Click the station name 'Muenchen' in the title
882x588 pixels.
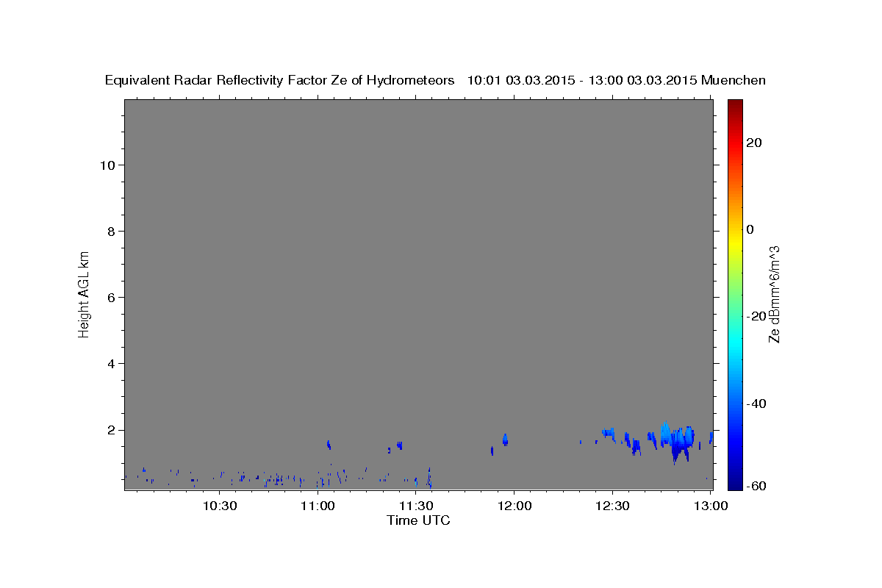[734, 80]
